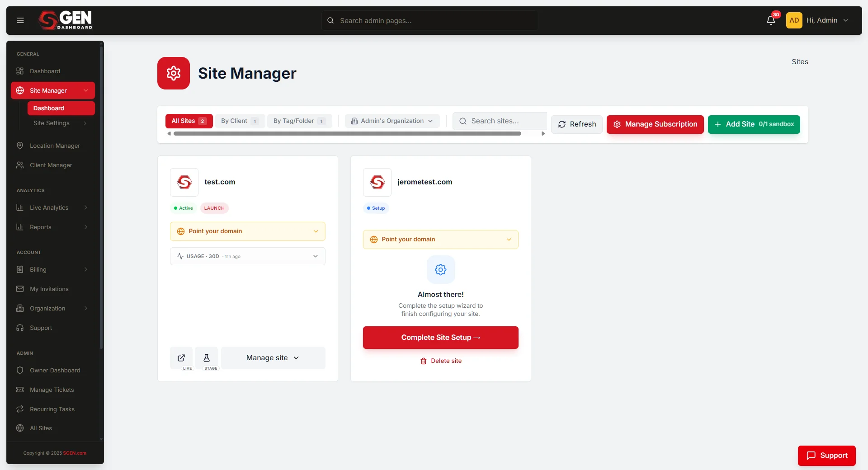Open test.com live site external link icon

pos(181,358)
